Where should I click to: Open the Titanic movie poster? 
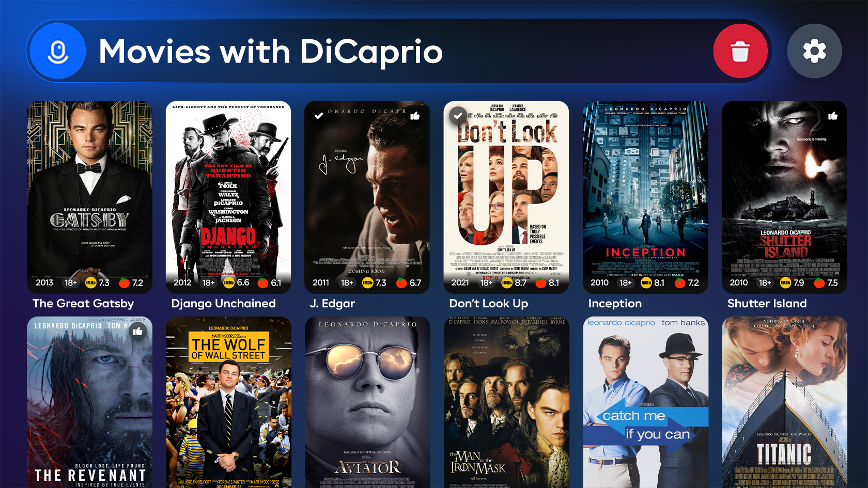point(784,402)
